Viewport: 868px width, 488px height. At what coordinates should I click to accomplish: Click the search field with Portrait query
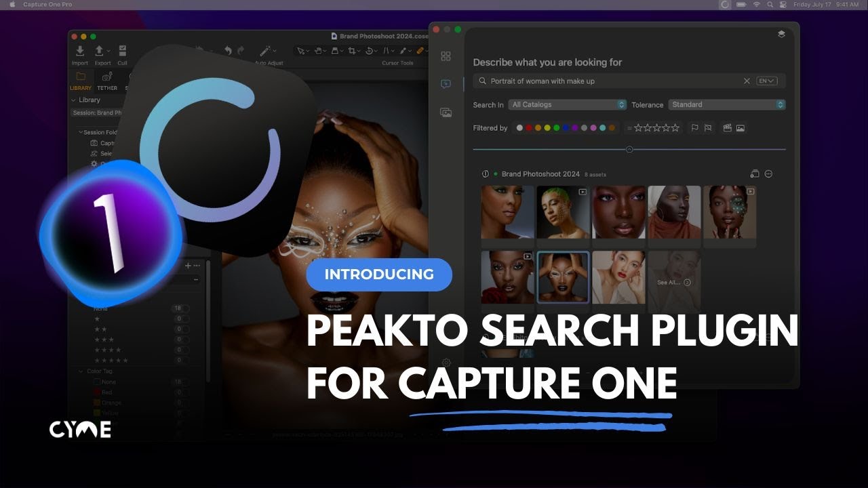pyautogui.click(x=629, y=81)
